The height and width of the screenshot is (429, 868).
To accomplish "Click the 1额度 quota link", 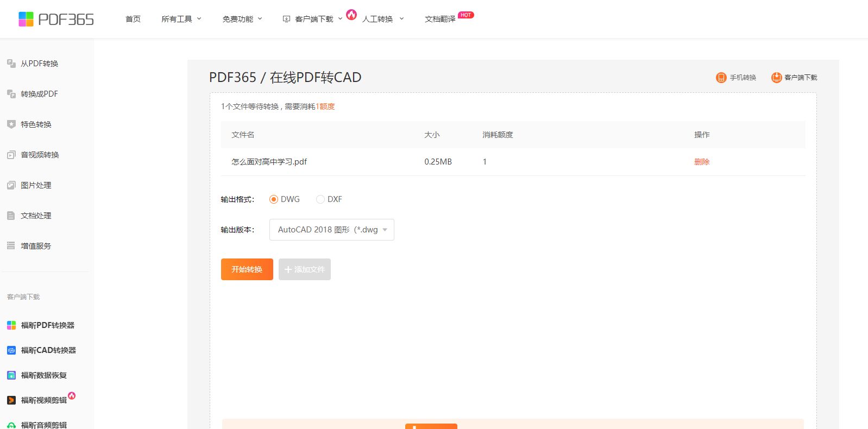I will click(325, 106).
